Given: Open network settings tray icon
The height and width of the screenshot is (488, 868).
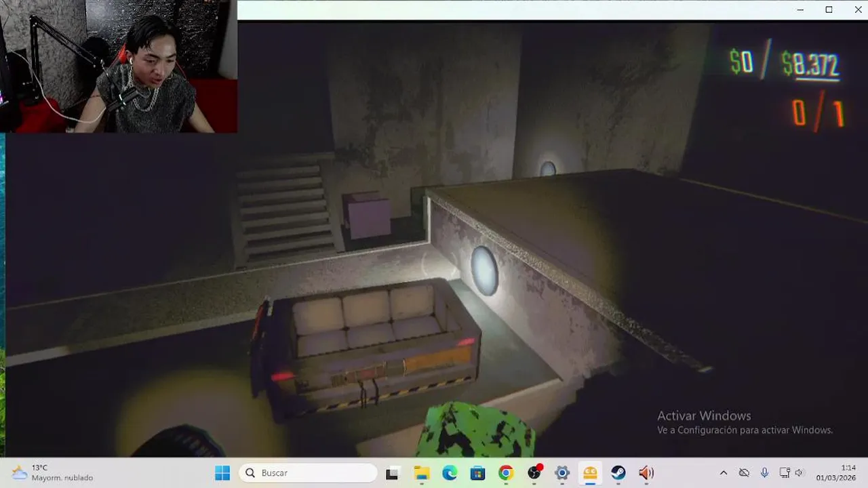Looking at the screenshot, I should 785,473.
